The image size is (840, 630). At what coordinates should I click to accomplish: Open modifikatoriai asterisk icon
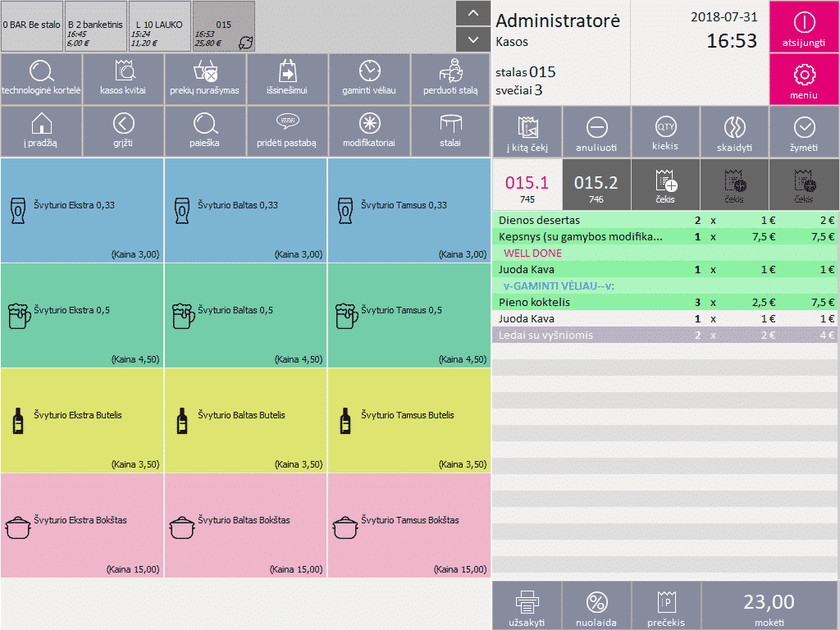coord(369,124)
